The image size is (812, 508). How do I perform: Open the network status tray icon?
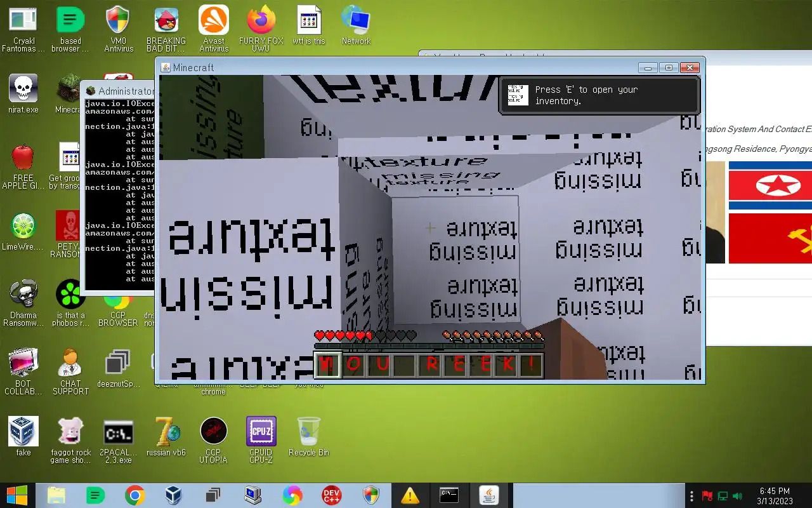point(722,495)
